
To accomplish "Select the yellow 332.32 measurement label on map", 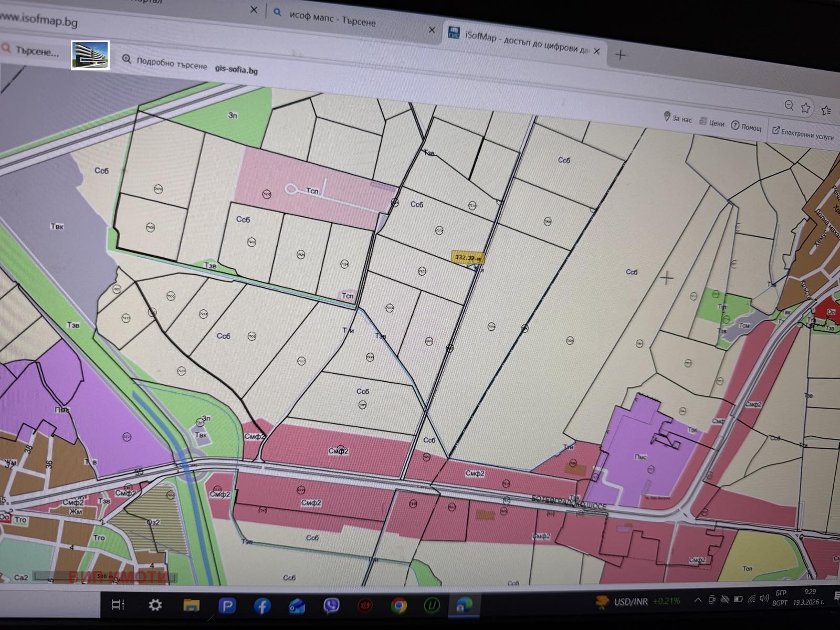I will tap(469, 257).
